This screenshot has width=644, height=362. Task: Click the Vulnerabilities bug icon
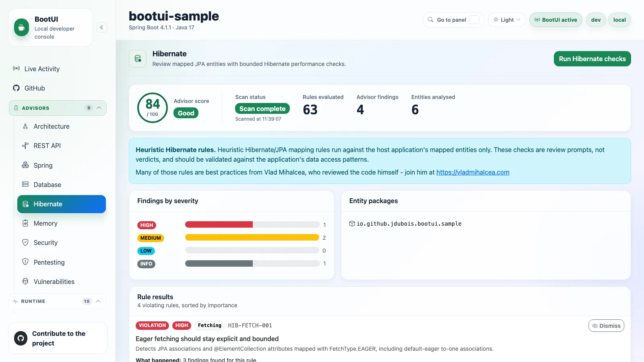25,281
